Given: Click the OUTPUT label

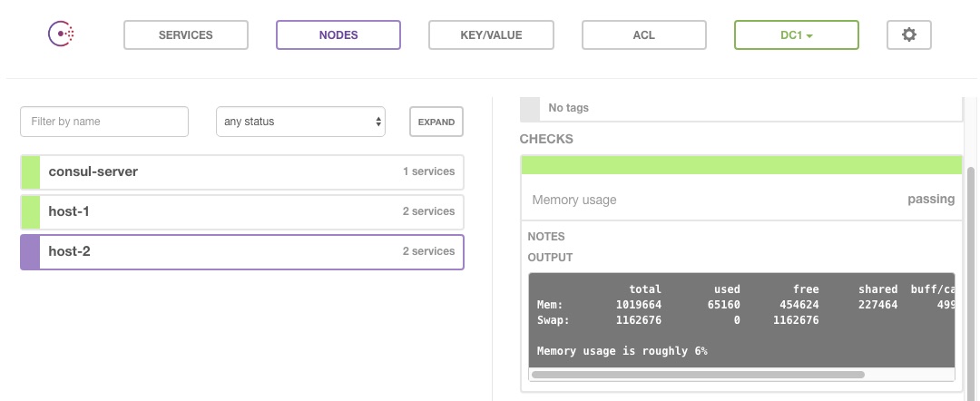Looking at the screenshot, I should pos(550,258).
